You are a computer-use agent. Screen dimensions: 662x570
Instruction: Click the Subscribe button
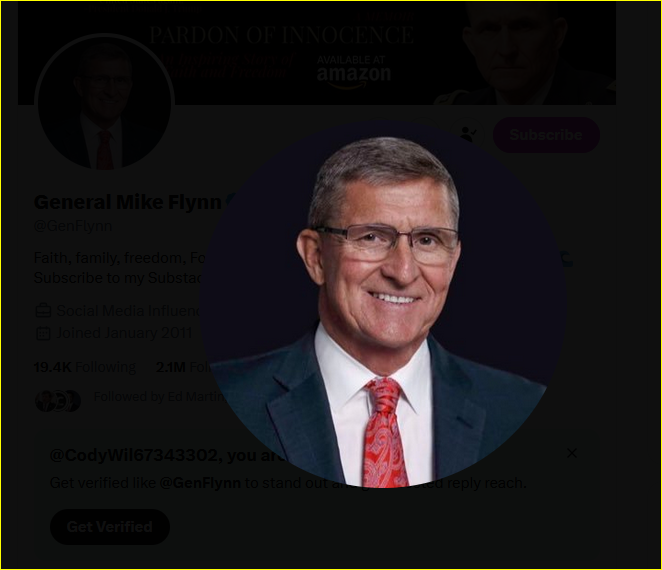click(x=546, y=135)
